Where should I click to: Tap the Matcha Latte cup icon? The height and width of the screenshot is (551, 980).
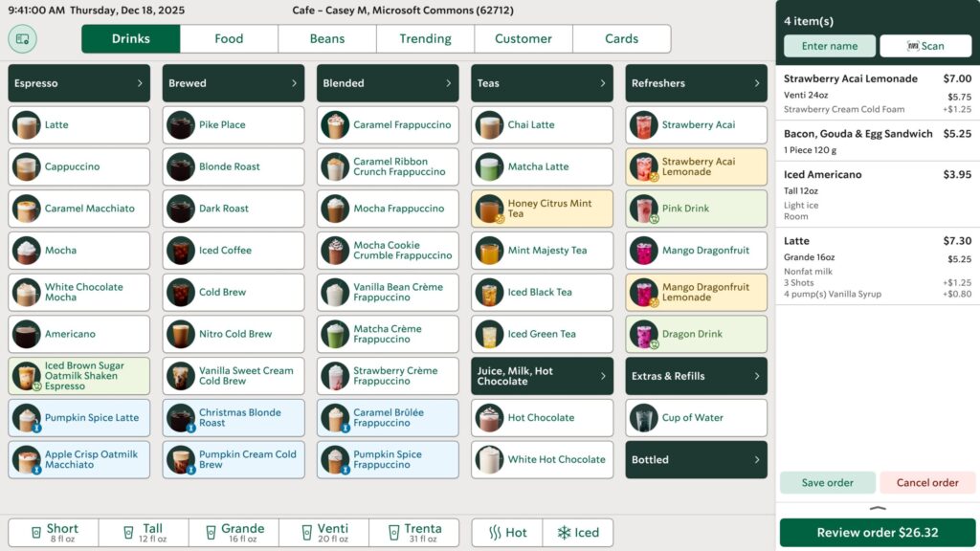489,166
